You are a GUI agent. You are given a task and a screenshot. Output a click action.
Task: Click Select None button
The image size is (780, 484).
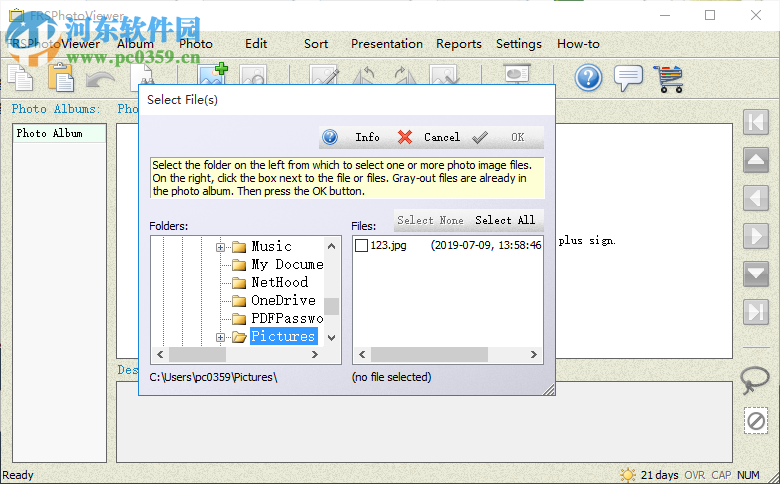pyautogui.click(x=430, y=220)
